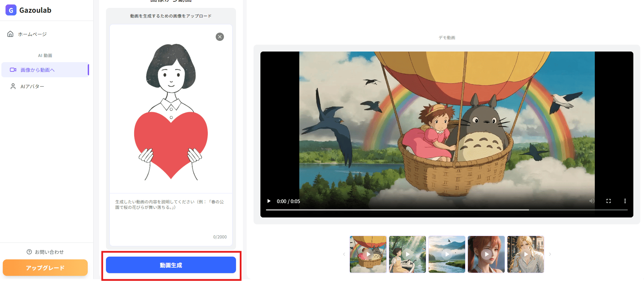The image size is (644, 281).
Task: Select the mountain river demo thumbnail
Action: tap(447, 254)
